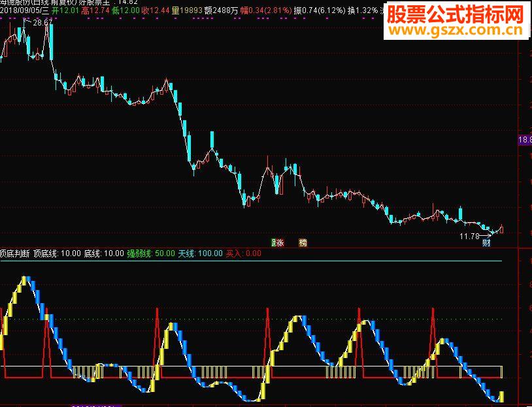Click the closing price 收12.44 value
This screenshot has height=407, width=532.
(x=156, y=10)
